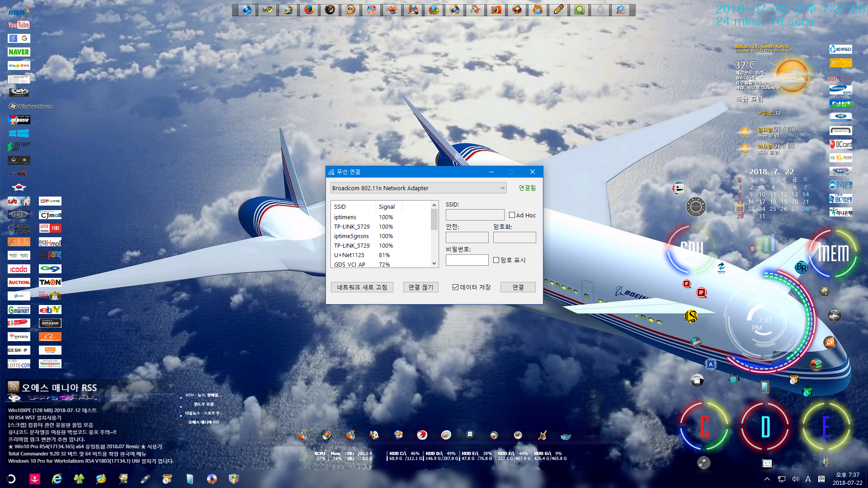Screen dimensions: 868x488
Task: Open the CJmall shortcut icon
Action: [x=50, y=215]
